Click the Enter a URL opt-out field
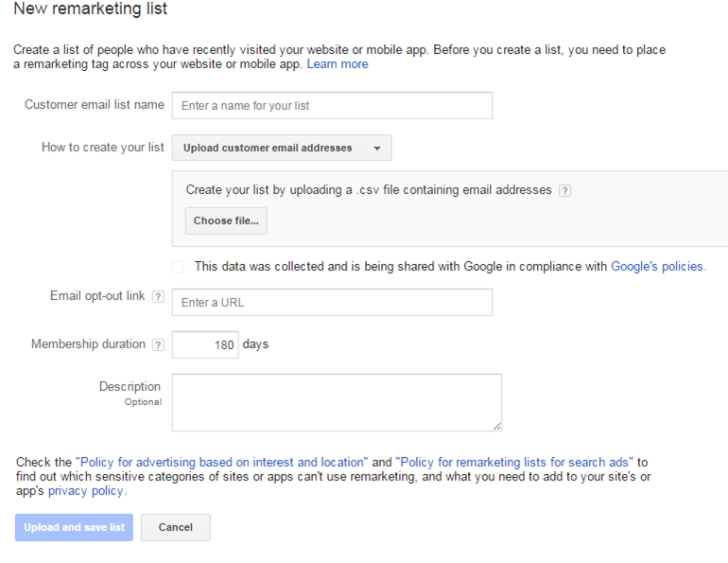 332,303
